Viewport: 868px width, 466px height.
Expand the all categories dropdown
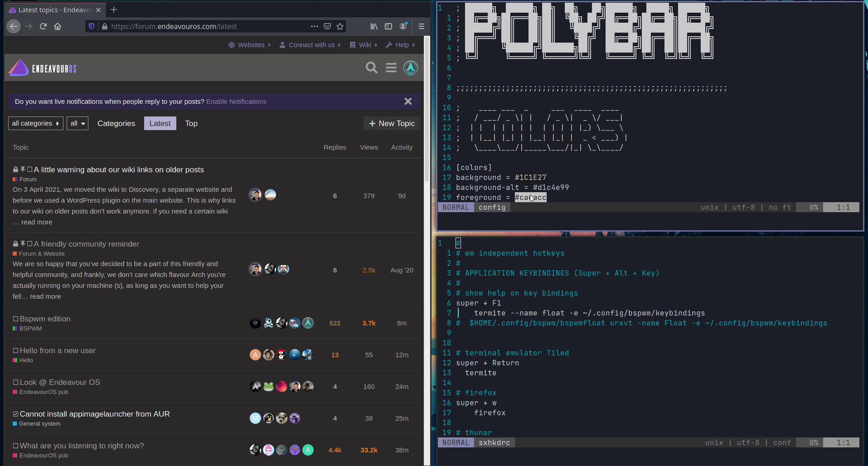click(36, 123)
